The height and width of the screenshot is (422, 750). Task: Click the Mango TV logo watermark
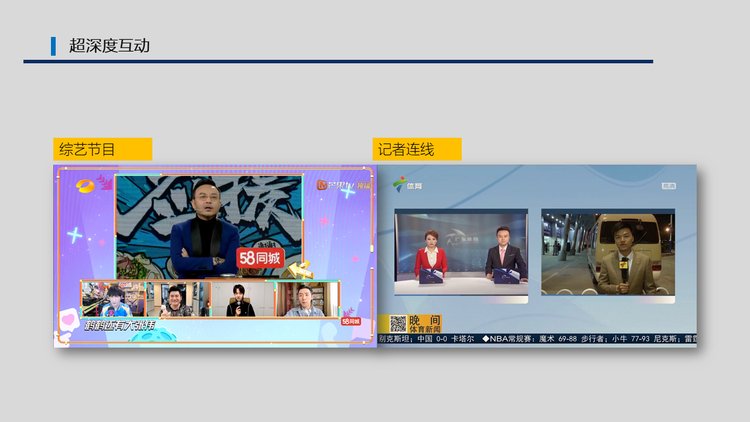(x=335, y=184)
